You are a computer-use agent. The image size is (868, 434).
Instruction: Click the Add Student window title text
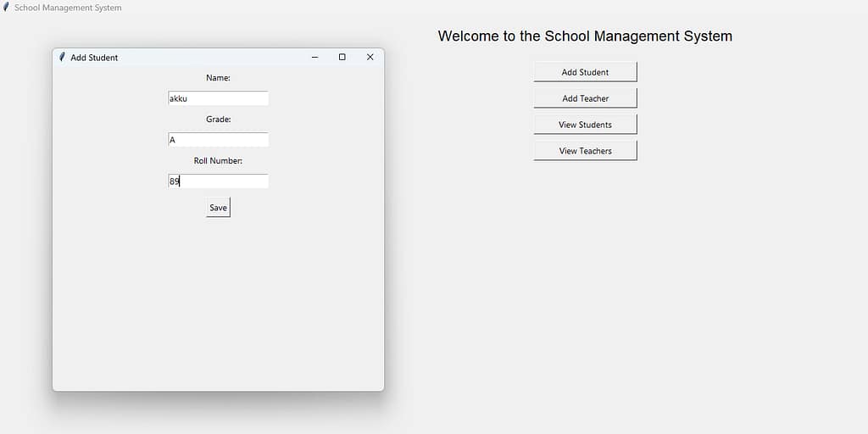click(94, 58)
